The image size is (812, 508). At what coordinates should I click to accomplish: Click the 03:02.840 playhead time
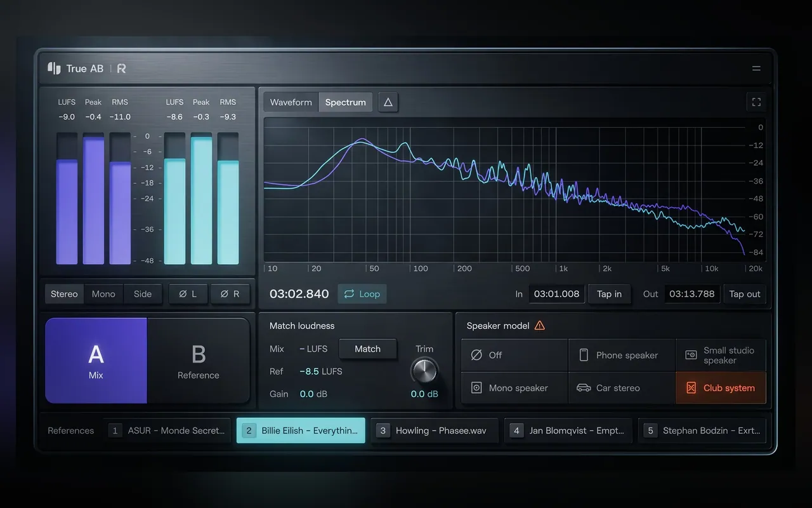click(x=299, y=294)
